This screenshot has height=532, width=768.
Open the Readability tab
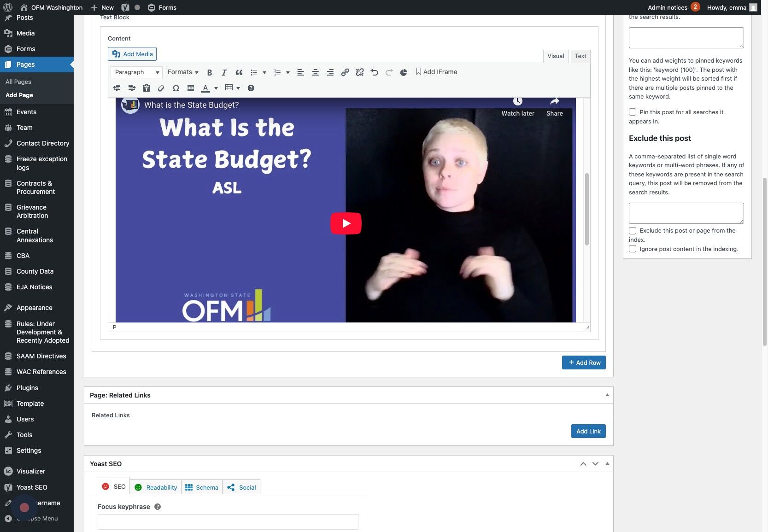[x=156, y=487]
